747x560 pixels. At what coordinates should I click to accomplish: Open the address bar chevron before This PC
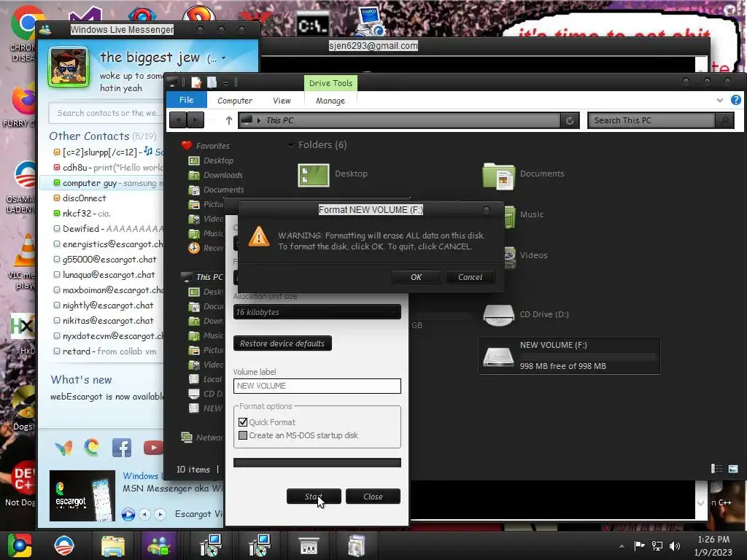tap(259, 120)
